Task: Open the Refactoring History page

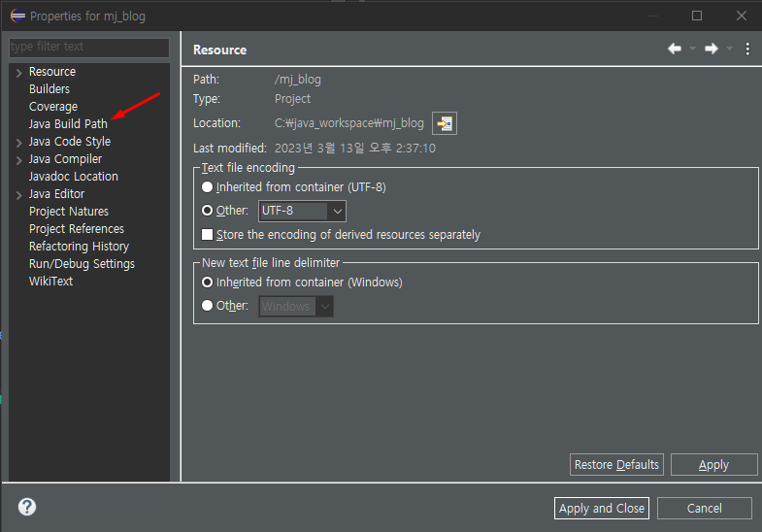Action: pos(79,247)
